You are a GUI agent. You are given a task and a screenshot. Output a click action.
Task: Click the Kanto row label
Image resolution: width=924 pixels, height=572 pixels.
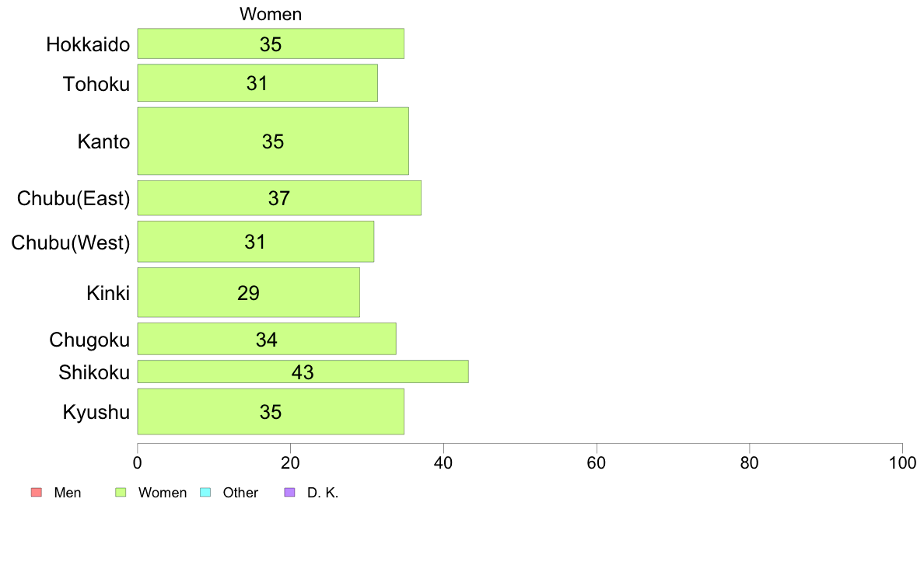click(x=103, y=141)
